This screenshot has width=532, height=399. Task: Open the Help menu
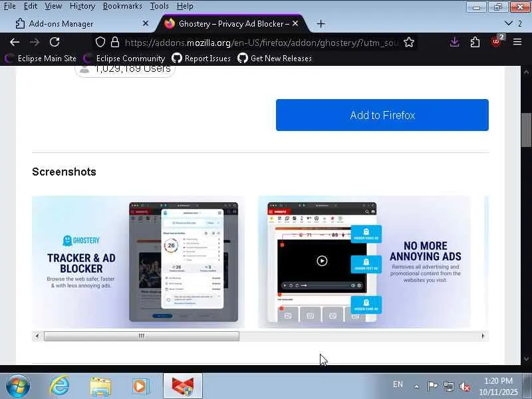click(185, 6)
